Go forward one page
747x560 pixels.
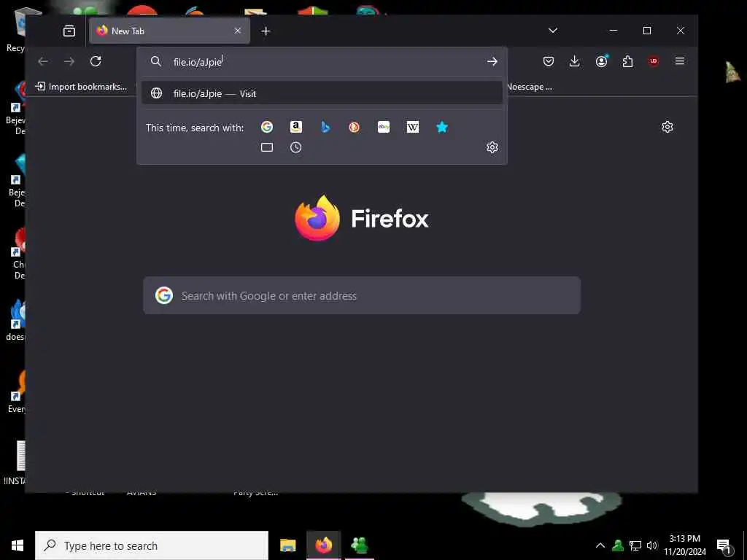pyautogui.click(x=69, y=61)
